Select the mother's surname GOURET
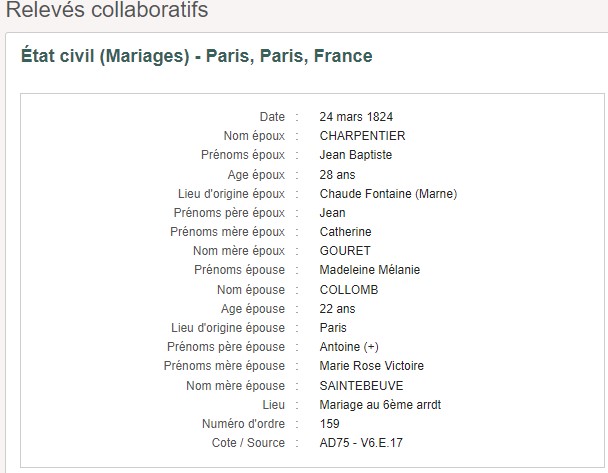 tap(345, 251)
